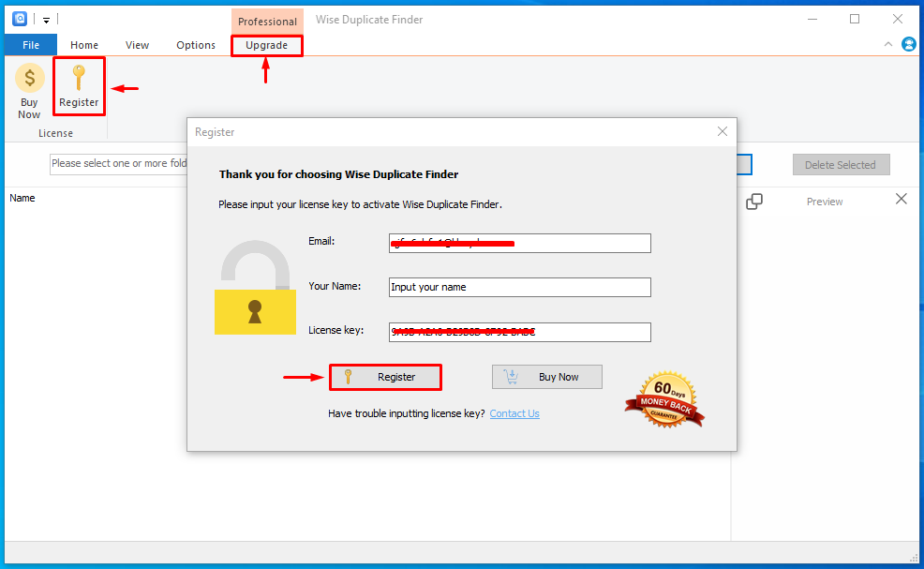Click the folder selection input field

[x=118, y=163]
